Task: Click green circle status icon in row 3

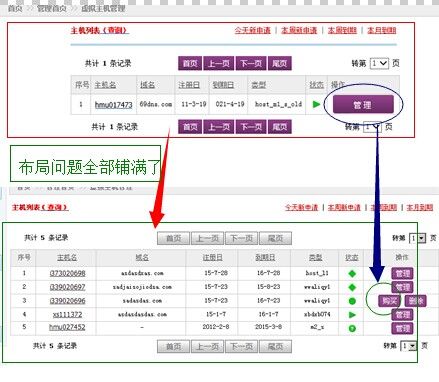Action: coord(352,301)
